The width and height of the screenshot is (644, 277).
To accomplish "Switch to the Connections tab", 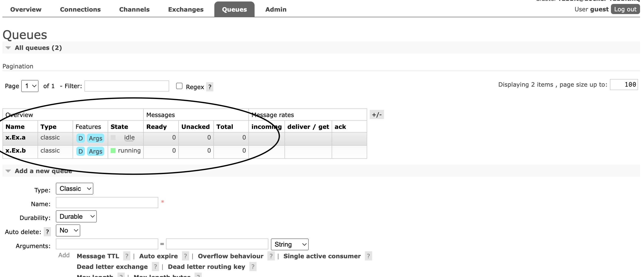I will click(x=80, y=9).
